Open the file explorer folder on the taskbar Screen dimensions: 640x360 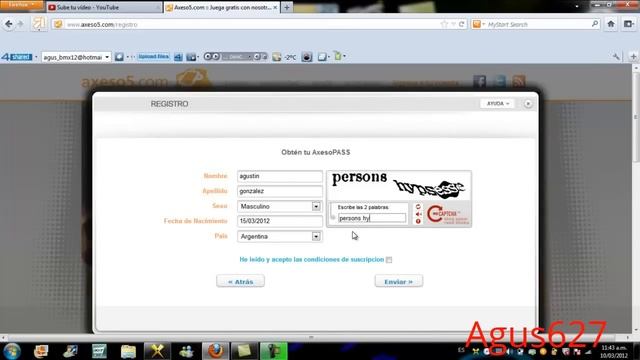pyautogui.click(x=128, y=351)
